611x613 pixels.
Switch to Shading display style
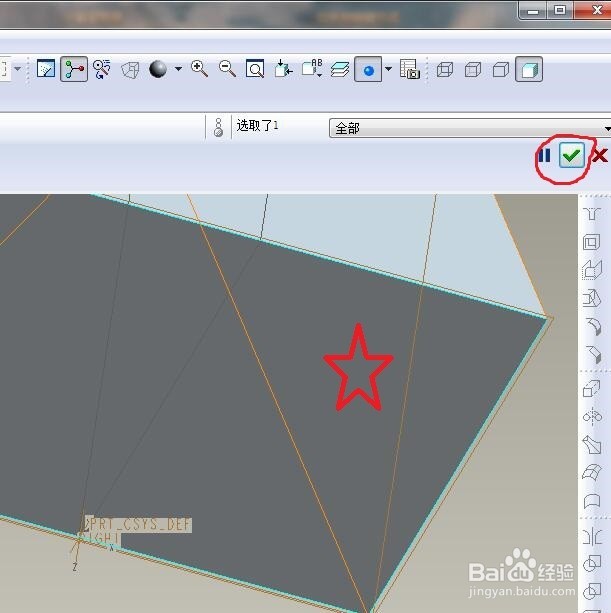tap(529, 69)
